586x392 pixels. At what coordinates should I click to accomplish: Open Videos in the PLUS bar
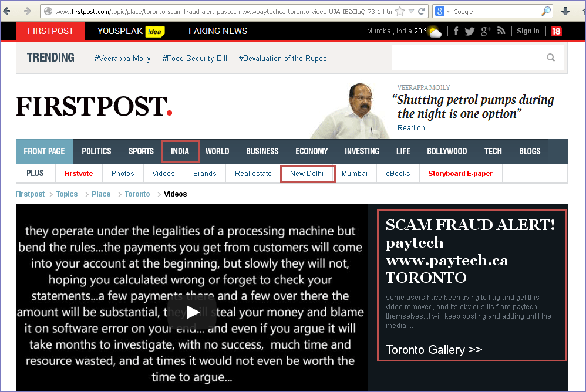(x=163, y=174)
